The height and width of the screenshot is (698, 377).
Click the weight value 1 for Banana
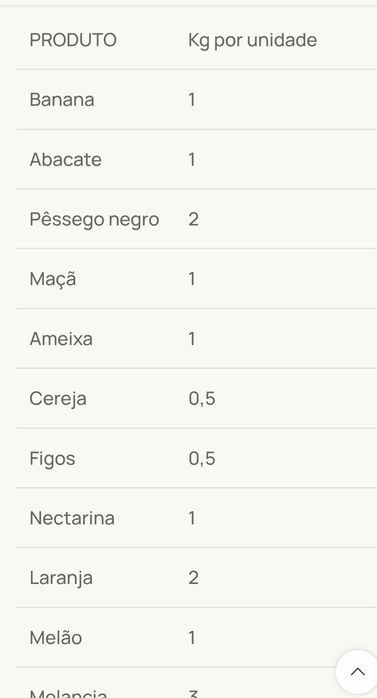click(192, 99)
